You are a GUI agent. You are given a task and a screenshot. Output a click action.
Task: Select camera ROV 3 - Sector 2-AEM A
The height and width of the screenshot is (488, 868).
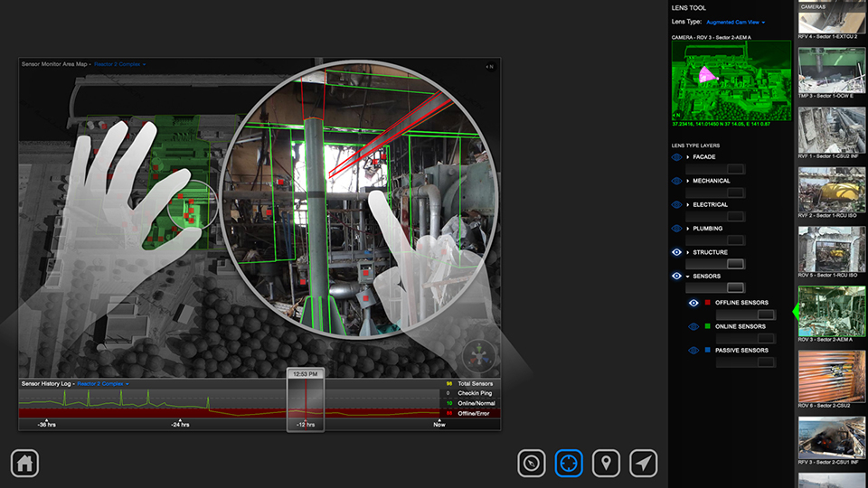[832, 314]
